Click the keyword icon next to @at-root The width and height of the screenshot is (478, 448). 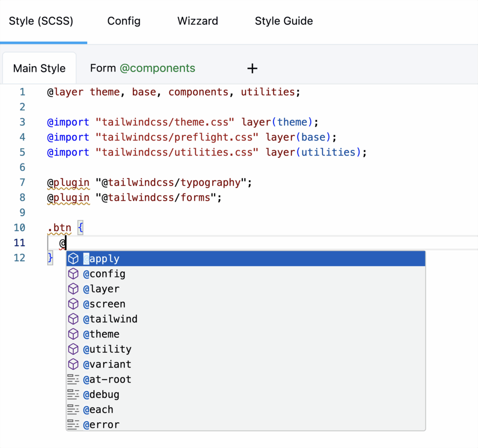click(73, 379)
